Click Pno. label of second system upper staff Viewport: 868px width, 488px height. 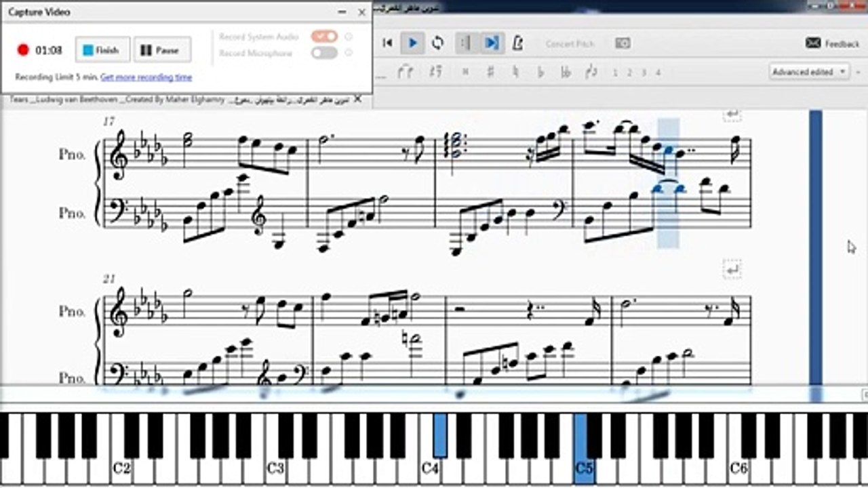pyautogui.click(x=72, y=312)
